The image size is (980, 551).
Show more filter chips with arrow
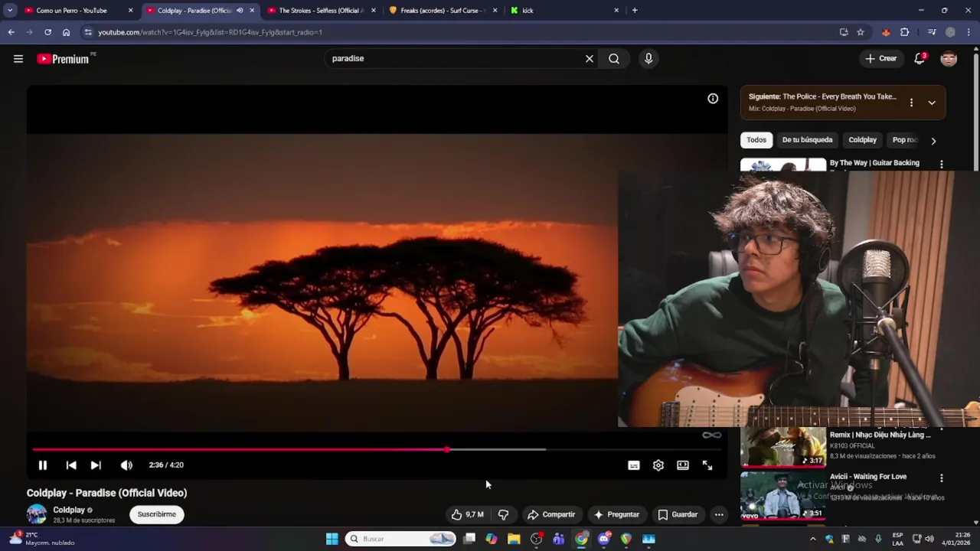pyautogui.click(x=933, y=141)
